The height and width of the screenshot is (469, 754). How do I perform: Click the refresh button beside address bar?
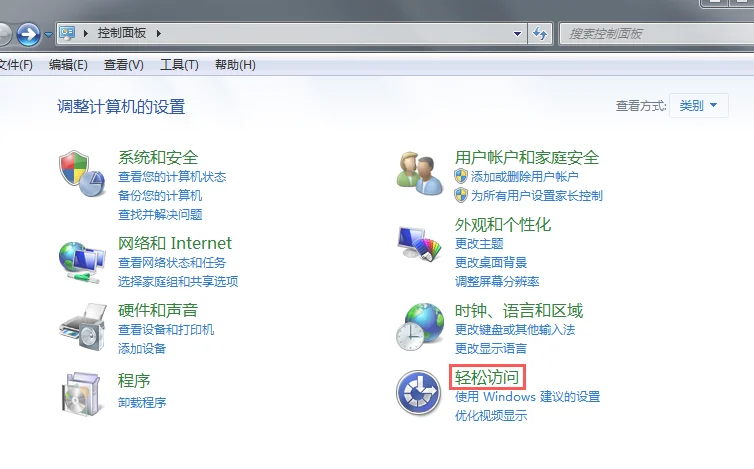[x=541, y=34]
